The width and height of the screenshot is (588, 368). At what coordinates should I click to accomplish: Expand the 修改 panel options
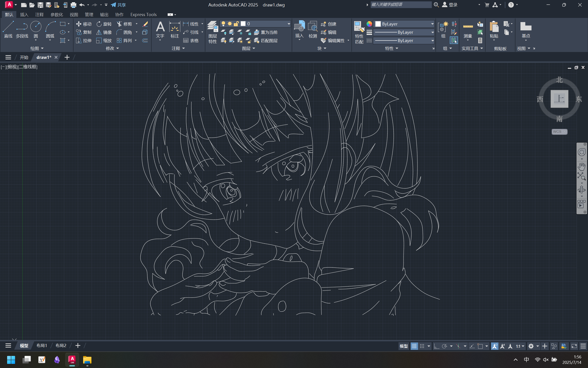[113, 49]
